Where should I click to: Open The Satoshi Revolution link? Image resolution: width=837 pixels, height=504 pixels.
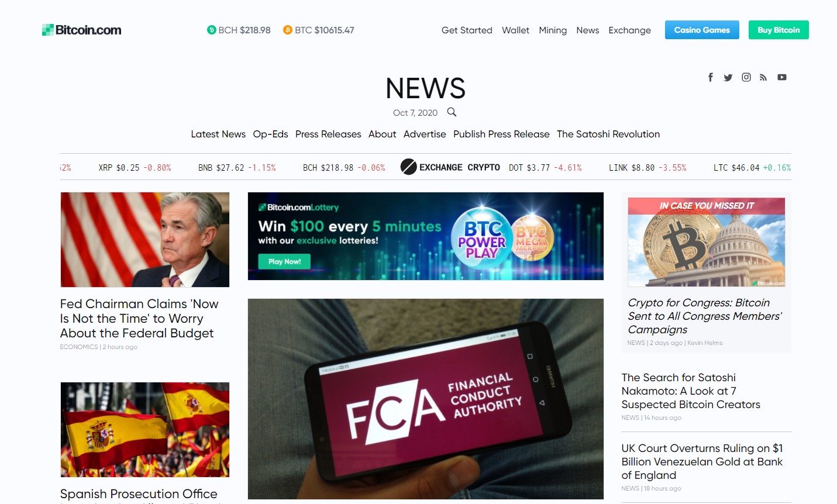click(608, 134)
